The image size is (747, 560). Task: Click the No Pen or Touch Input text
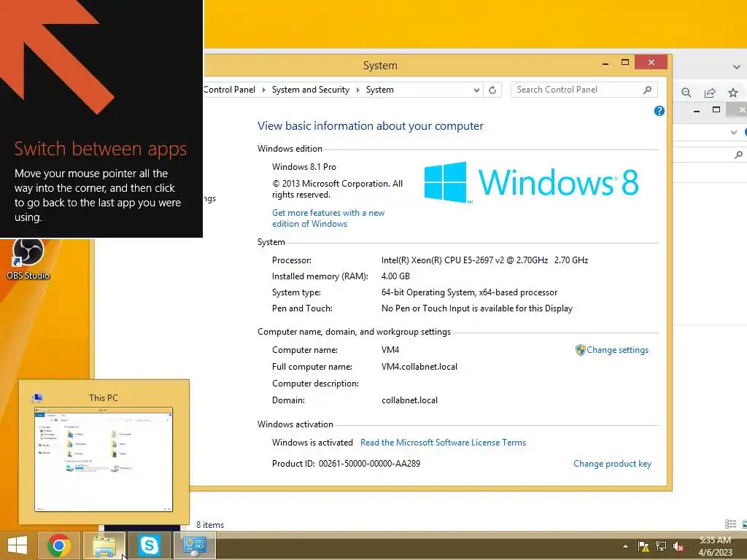(x=477, y=308)
